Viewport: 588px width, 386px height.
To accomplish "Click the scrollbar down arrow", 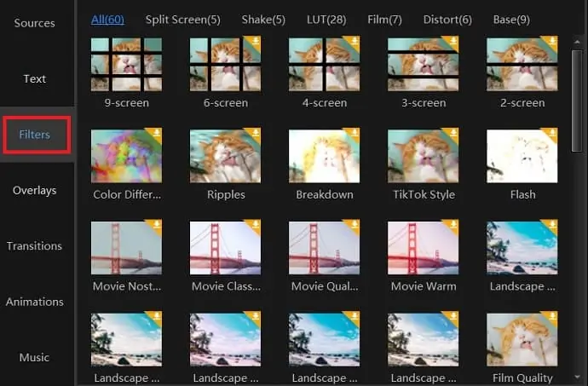I will [577, 377].
